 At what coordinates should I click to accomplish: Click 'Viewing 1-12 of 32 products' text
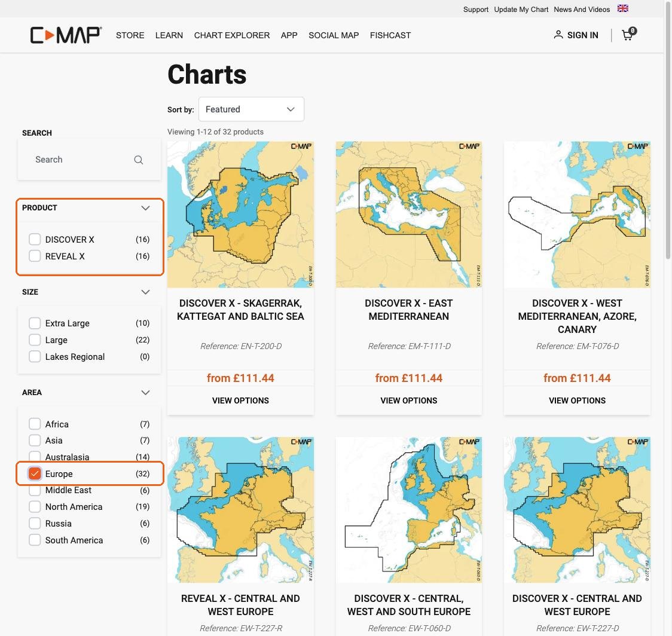click(215, 132)
